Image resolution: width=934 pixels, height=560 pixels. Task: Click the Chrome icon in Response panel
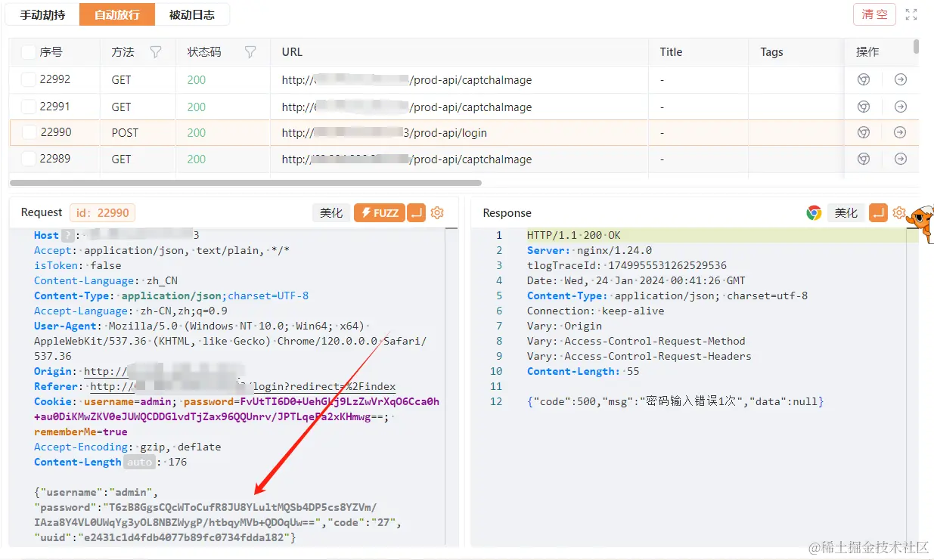[814, 213]
